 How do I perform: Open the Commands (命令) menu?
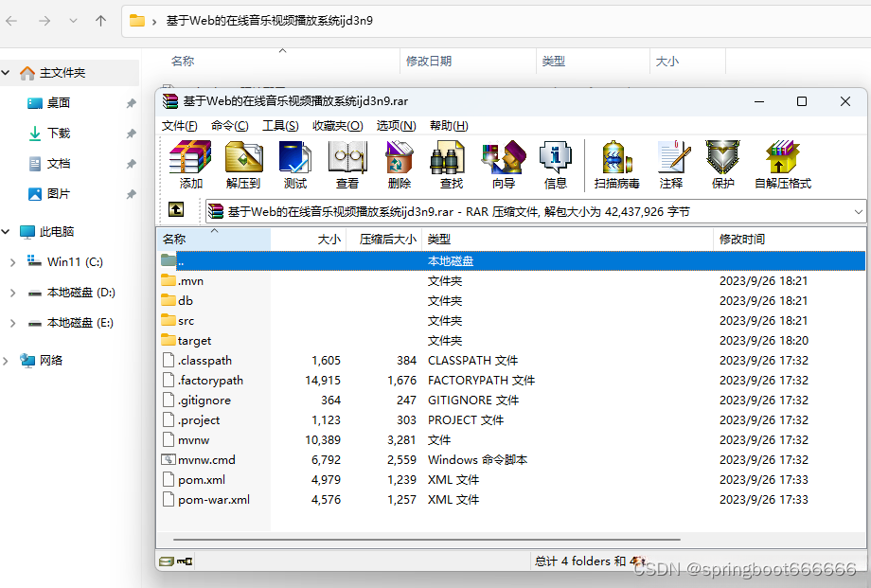[x=230, y=126]
